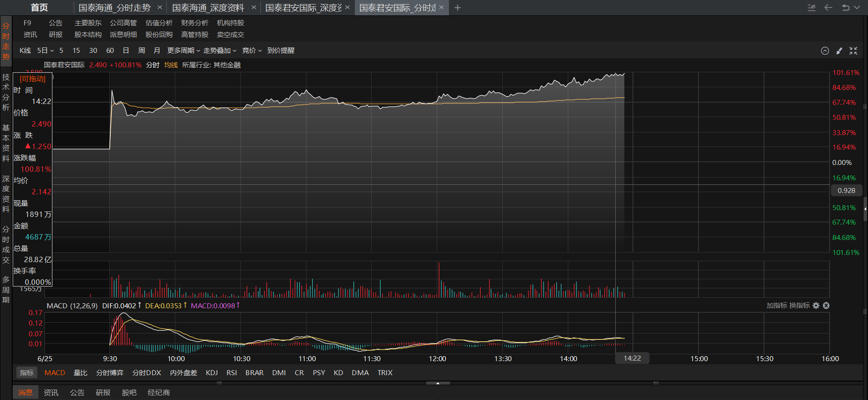Select the KDJ indicator tab
Screen dimensions: 868x400
click(x=212, y=373)
